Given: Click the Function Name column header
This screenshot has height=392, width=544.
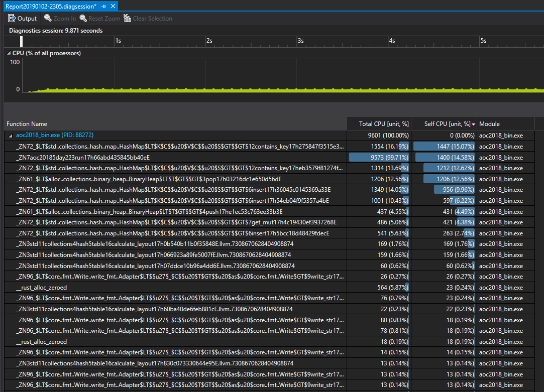Looking at the screenshot, I should [x=27, y=123].
